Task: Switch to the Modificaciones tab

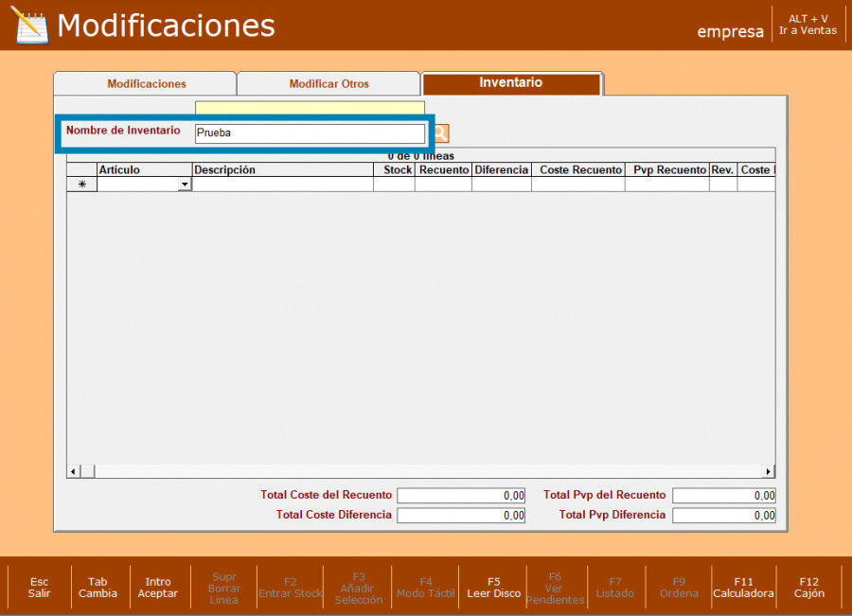Action: point(146,84)
